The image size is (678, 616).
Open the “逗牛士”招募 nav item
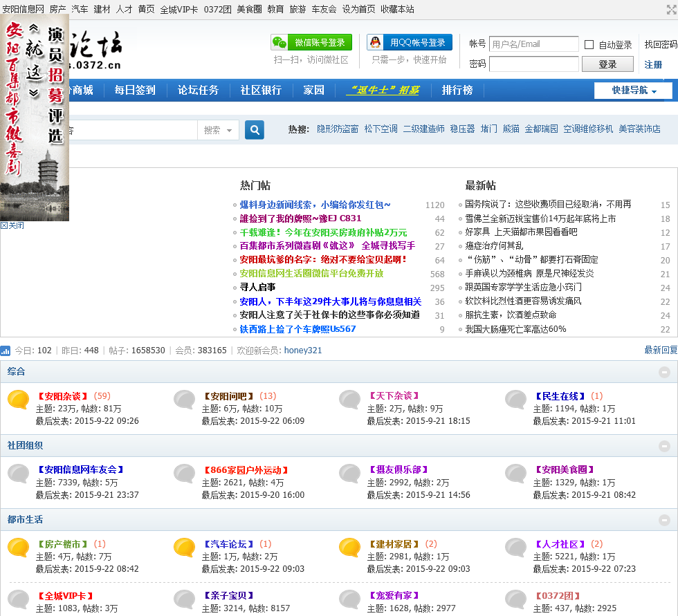[383, 90]
